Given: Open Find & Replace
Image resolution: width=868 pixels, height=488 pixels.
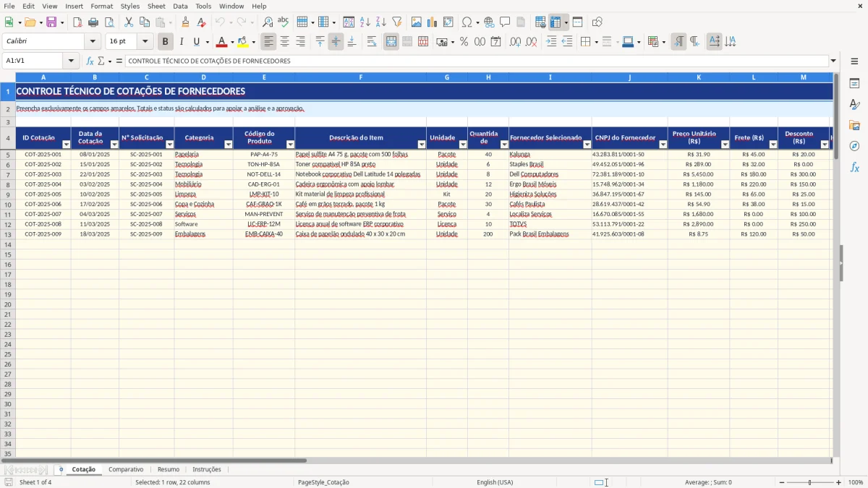Looking at the screenshot, I should click(268, 22).
